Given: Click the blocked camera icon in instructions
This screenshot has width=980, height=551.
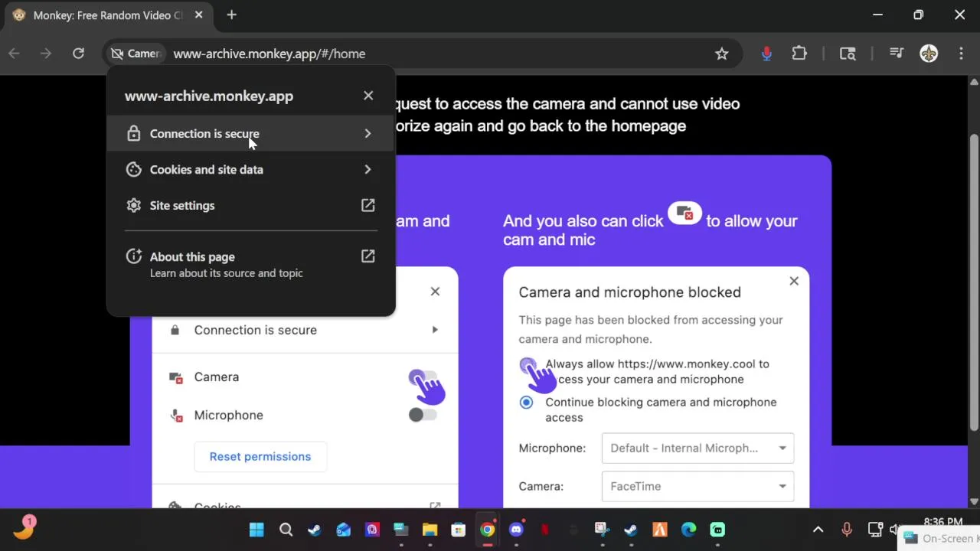Looking at the screenshot, I should (x=684, y=214).
